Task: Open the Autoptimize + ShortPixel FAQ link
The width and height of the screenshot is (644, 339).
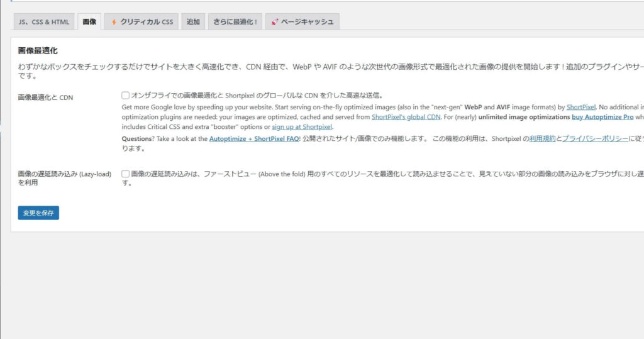Action: (x=254, y=138)
